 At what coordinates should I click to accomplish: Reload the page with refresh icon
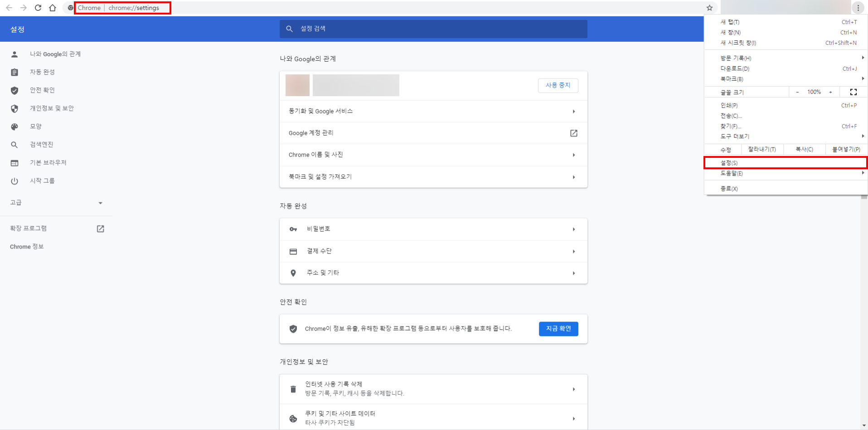point(38,8)
